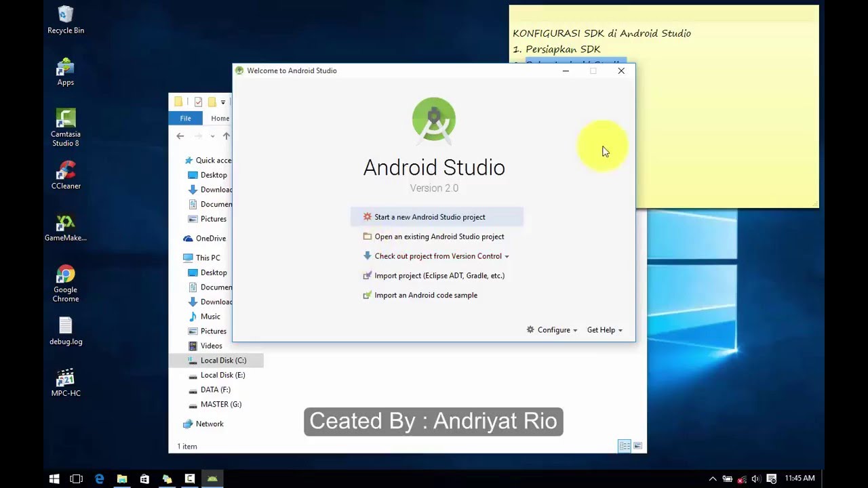Click the '1 item' status text
The width and height of the screenshot is (868, 488).
coord(187,447)
